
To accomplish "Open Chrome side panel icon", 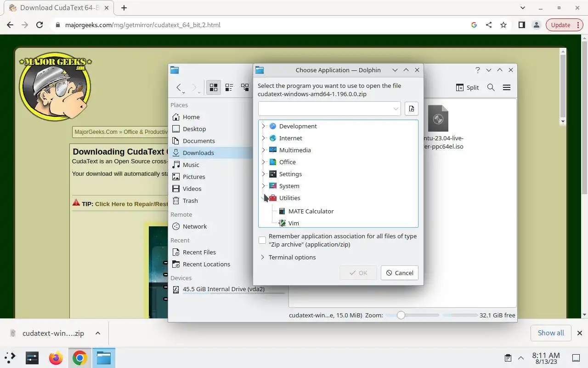I will [521, 25].
